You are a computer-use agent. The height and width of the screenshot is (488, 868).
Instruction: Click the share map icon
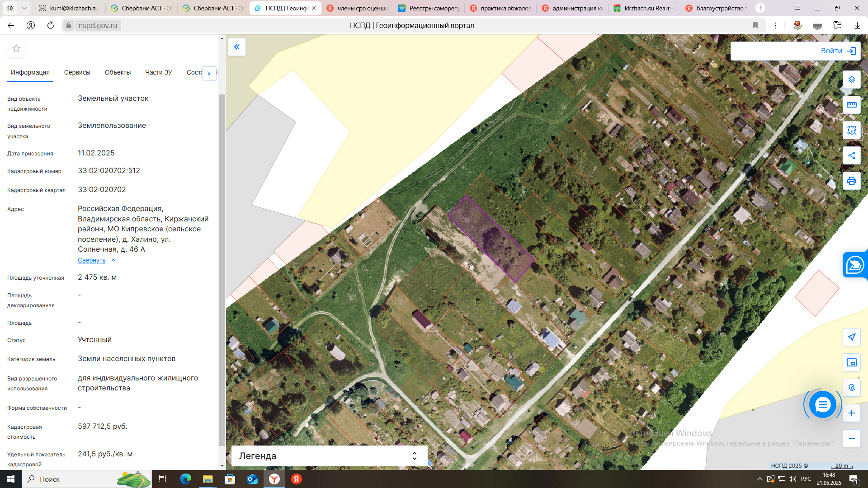click(851, 155)
